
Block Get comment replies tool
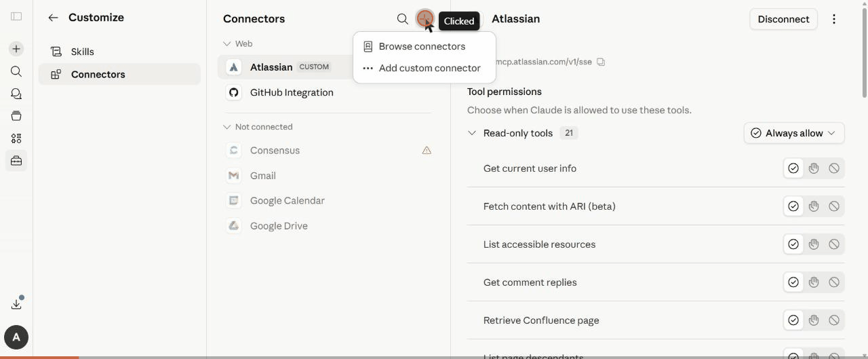pos(834,282)
